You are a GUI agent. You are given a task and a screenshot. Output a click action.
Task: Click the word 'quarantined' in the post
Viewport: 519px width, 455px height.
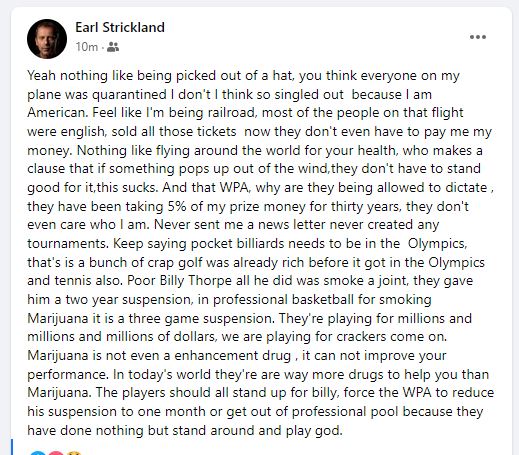[x=129, y=95]
